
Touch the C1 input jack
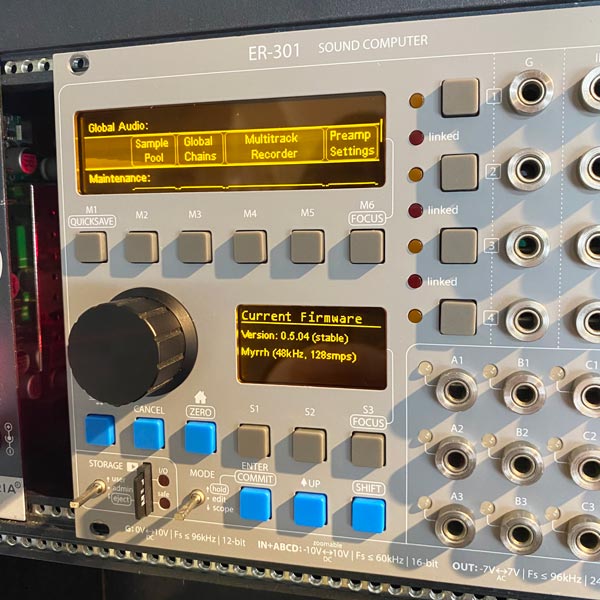click(x=591, y=397)
